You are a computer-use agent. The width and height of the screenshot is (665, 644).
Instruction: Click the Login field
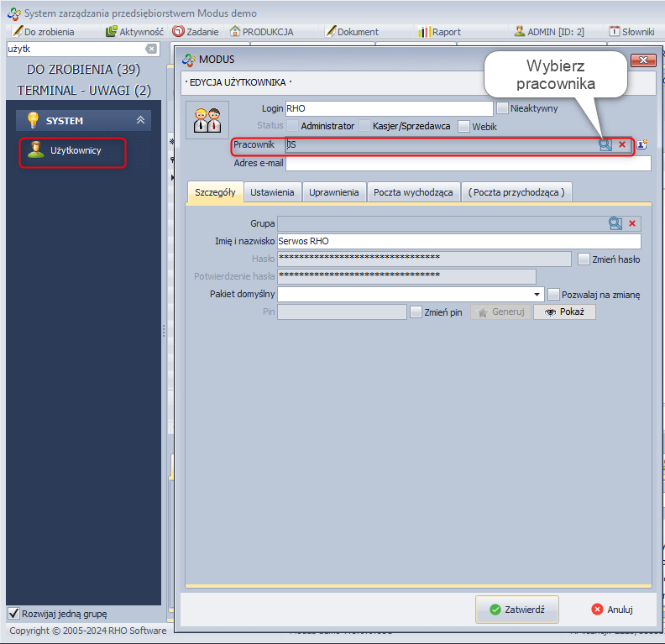pos(389,108)
